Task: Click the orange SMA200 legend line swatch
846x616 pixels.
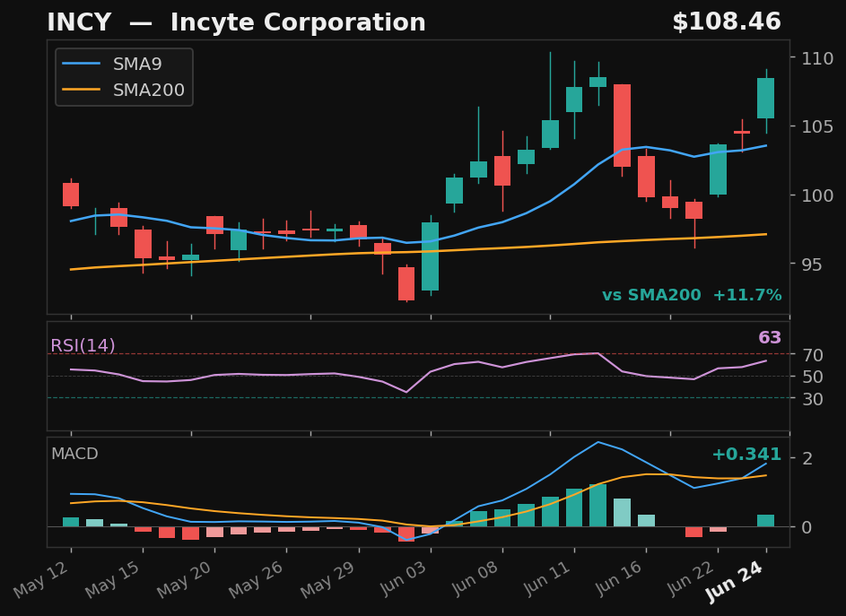Action: pos(82,90)
